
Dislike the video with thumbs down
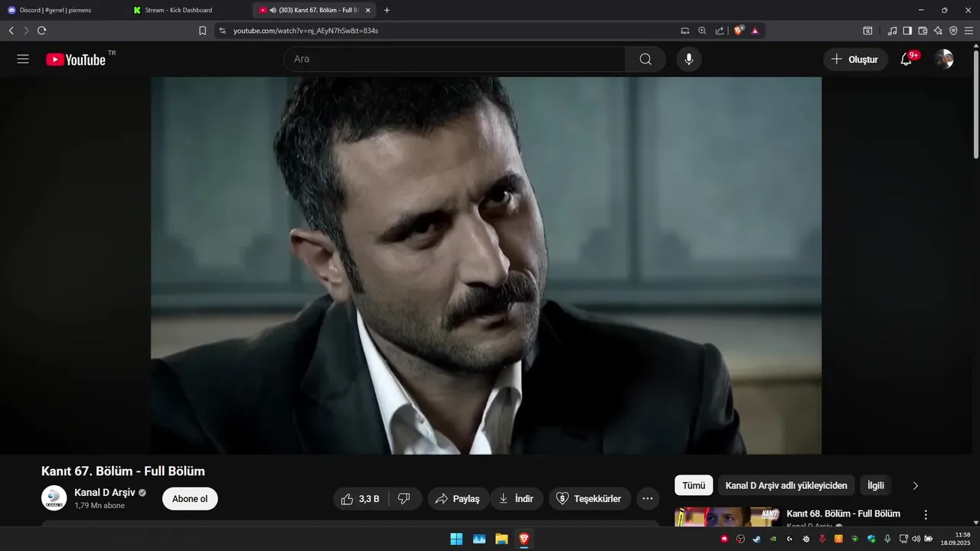[x=404, y=499]
